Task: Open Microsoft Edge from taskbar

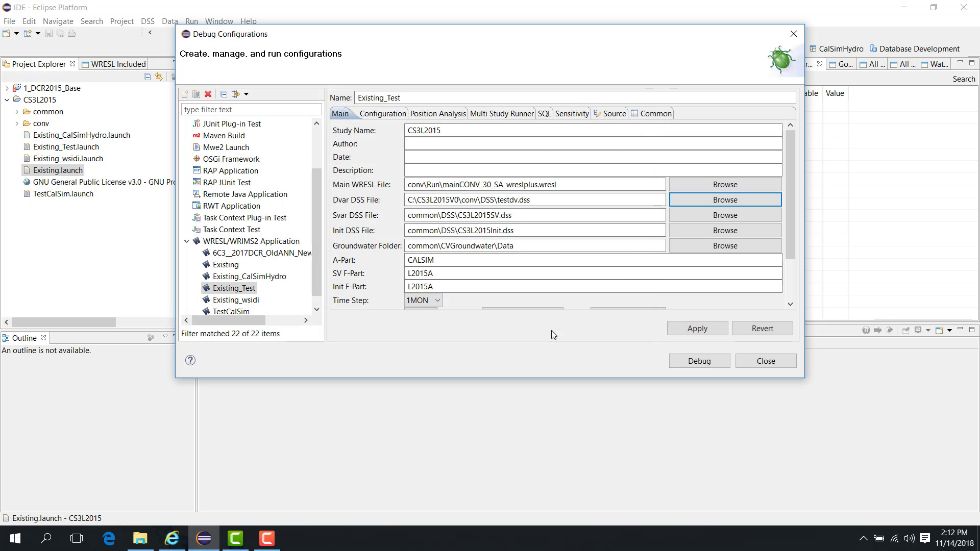Action: (109, 538)
